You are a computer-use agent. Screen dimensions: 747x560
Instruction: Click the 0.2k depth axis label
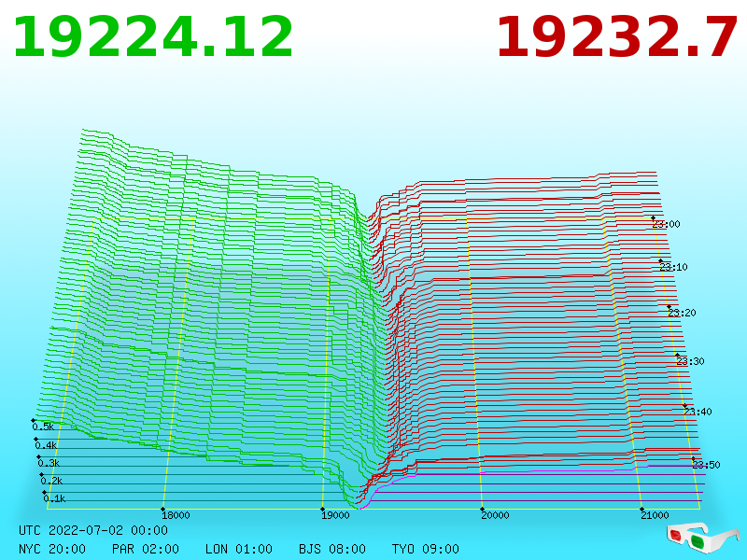[x=51, y=481]
